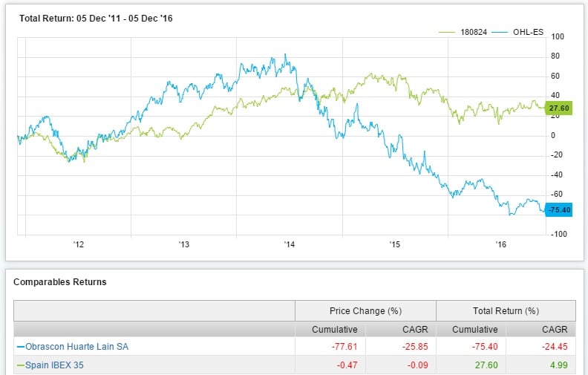
Task: Click the green 27.60 end-value label
Action: pos(557,108)
